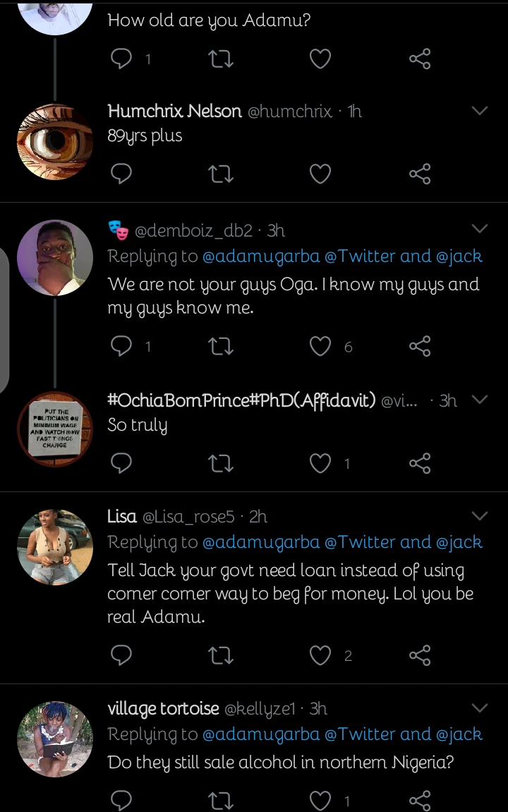Open @adamugarba mention in demboiz_db2's reply
This screenshot has height=812, width=508.
261,257
